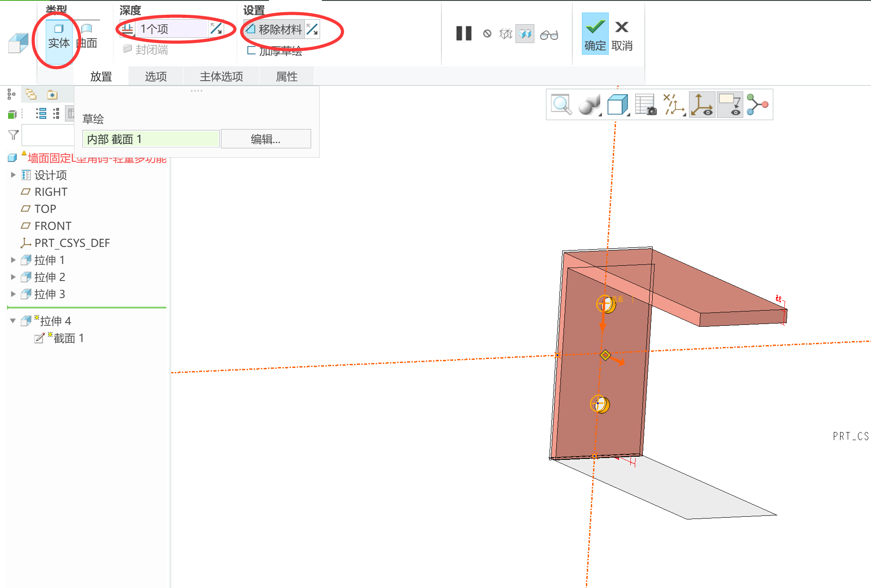Image resolution: width=871 pixels, height=588 pixels.
Task: Click the no-preview circle icon
Action: coord(487,34)
